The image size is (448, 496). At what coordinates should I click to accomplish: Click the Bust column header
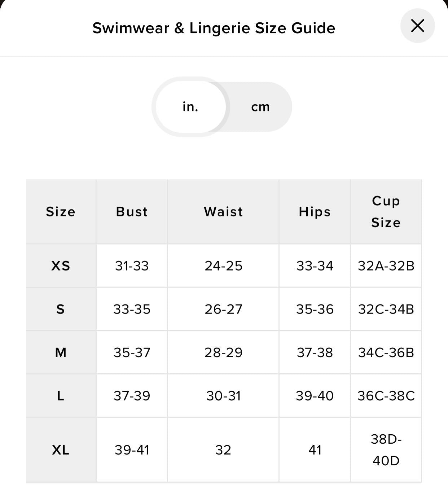(x=132, y=212)
